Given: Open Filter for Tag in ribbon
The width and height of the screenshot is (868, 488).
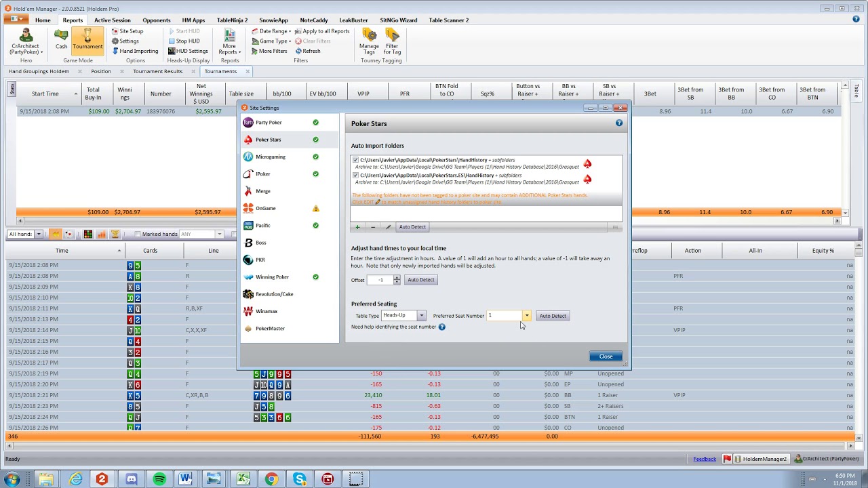Looking at the screenshot, I should tap(392, 41).
